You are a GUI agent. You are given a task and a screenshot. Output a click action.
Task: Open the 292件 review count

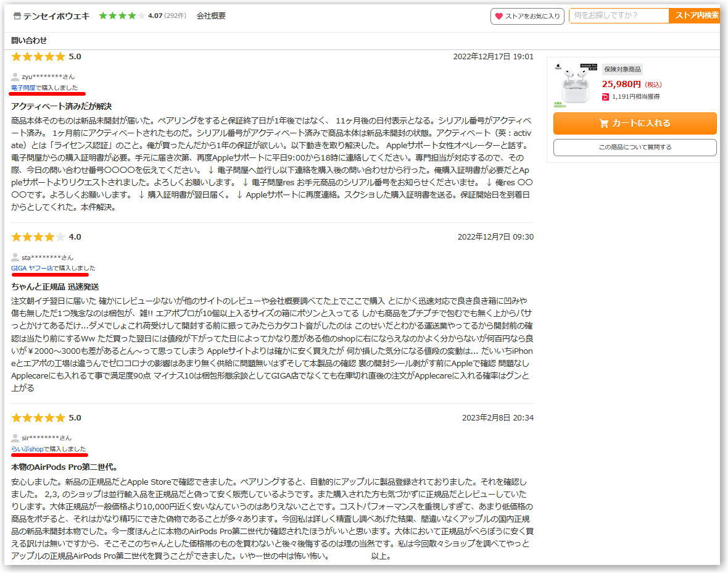coord(175,16)
